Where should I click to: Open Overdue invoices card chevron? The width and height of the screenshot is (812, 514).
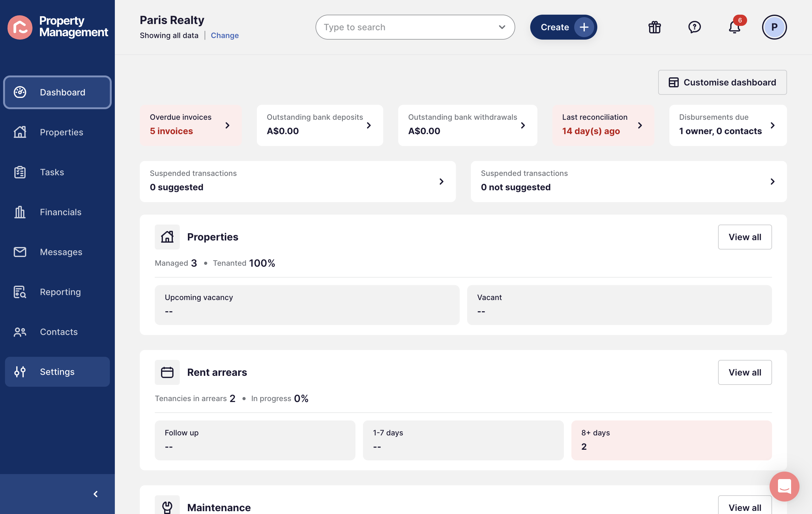coord(227,125)
